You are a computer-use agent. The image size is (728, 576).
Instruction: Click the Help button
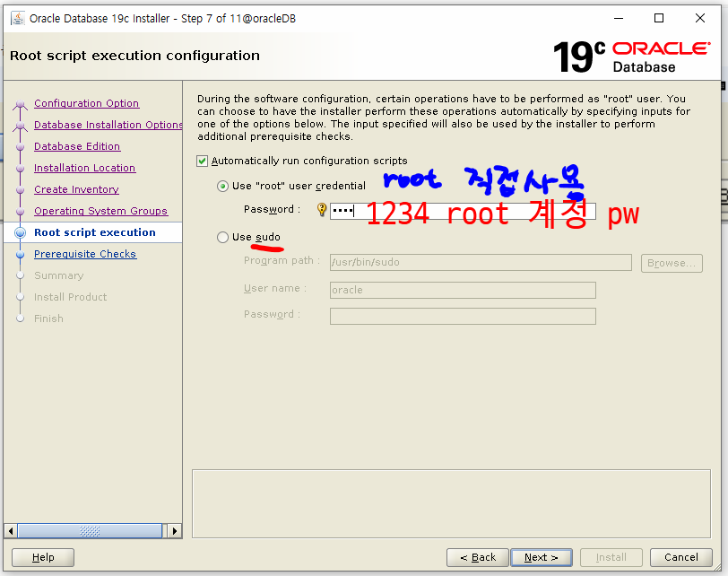click(43, 557)
